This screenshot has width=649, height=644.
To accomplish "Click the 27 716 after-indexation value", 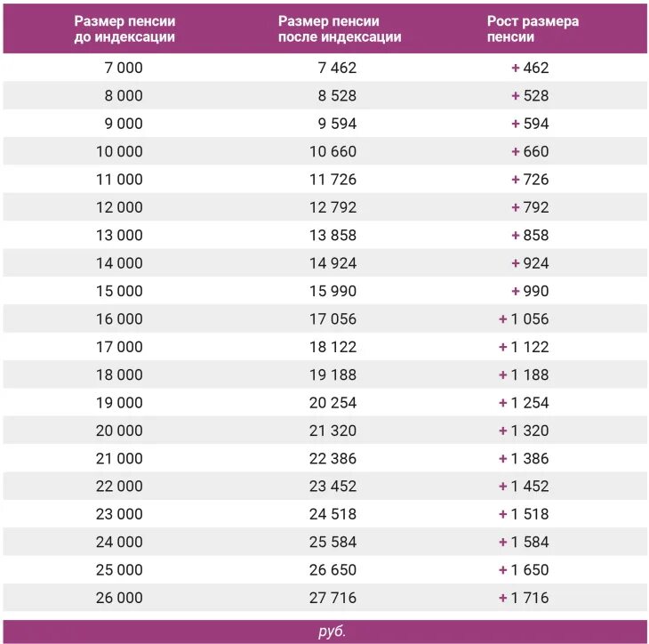I will point(333,598).
